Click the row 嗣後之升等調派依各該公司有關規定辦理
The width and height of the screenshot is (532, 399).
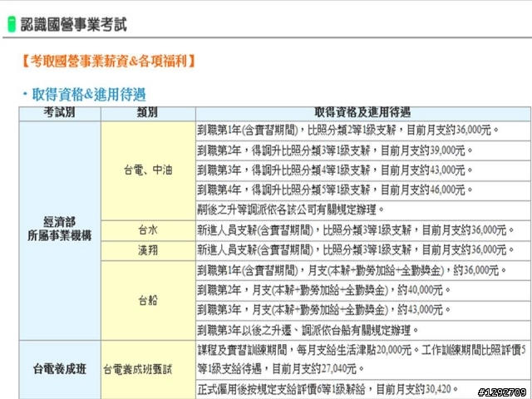pyautogui.click(x=363, y=210)
